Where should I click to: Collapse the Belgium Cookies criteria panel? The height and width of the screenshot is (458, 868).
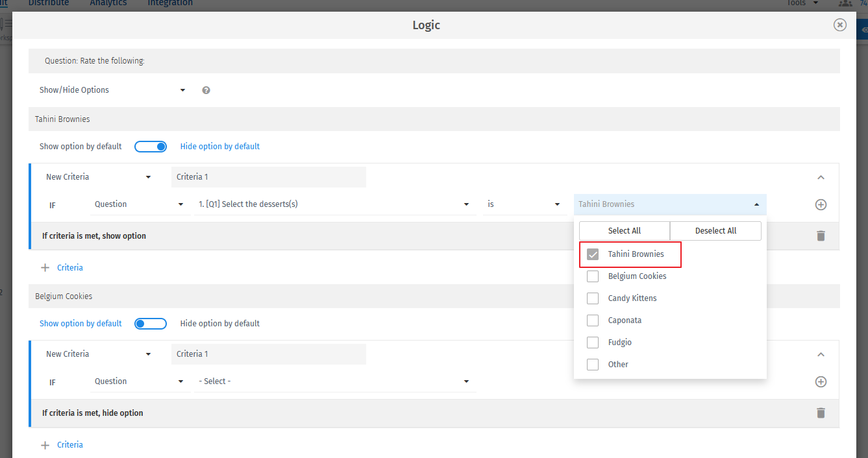pos(821,354)
